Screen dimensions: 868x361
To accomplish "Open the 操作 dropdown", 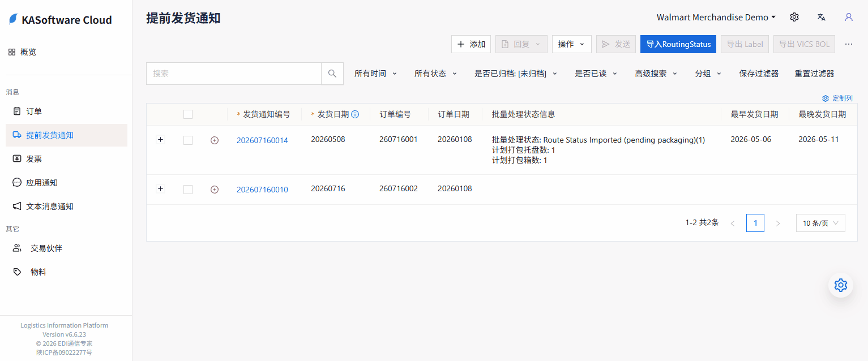I will 572,44.
